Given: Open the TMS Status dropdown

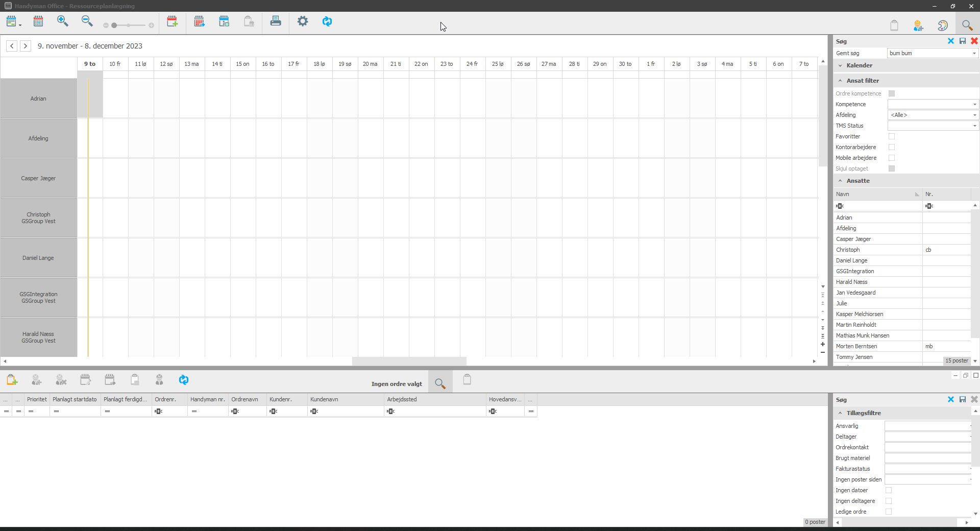Looking at the screenshot, I should click(974, 126).
